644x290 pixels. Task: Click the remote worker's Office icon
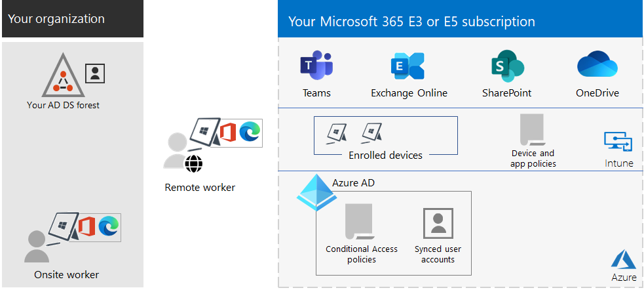pos(228,133)
